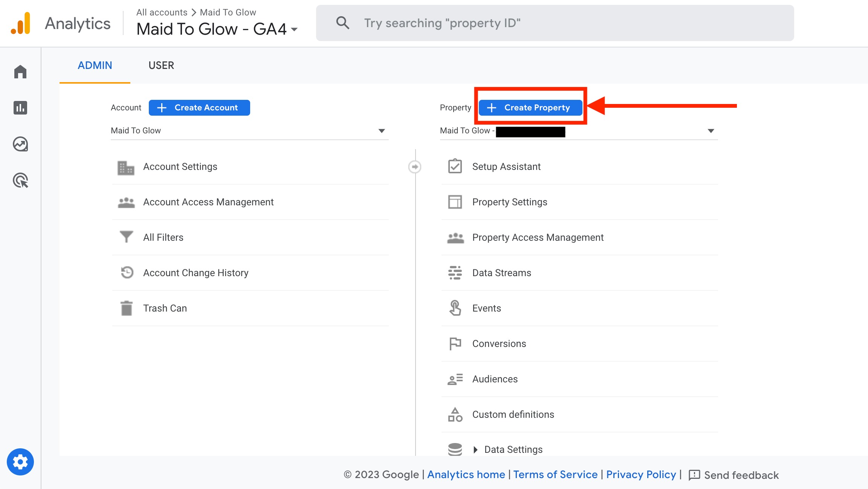
Task: Click the Create Account button
Action: pyautogui.click(x=199, y=108)
